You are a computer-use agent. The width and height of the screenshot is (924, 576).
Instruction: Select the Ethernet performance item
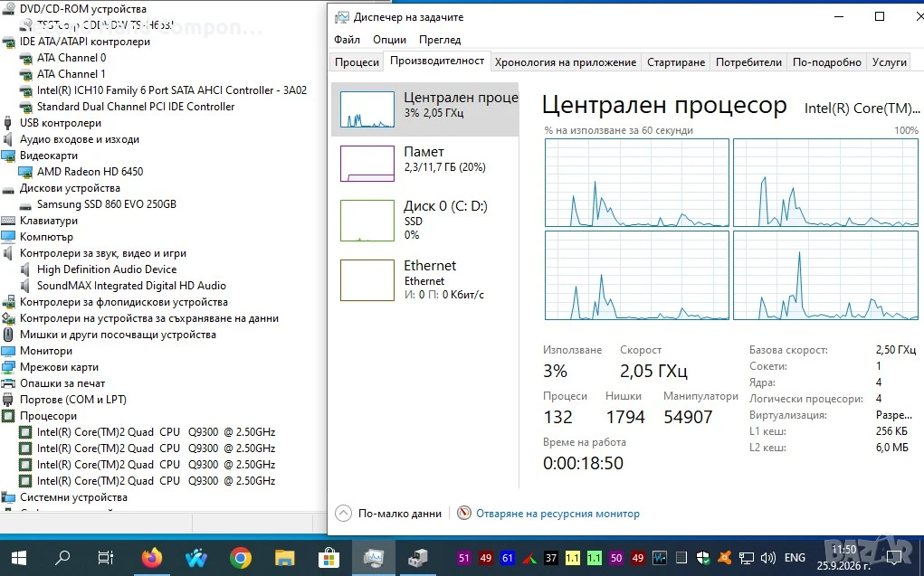(425, 279)
